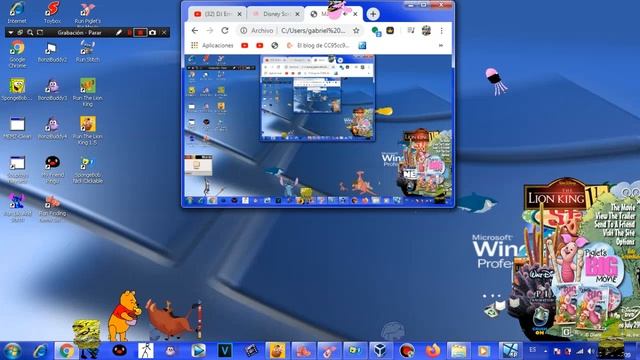Image resolution: width=640 pixels, height=360 pixels.
Task: Open the BonziBuddy2 desktop shortcut
Action: (52, 52)
